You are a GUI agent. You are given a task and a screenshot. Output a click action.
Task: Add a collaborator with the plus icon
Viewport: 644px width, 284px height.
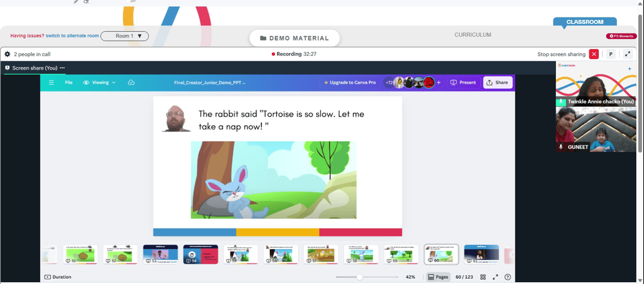tap(439, 82)
